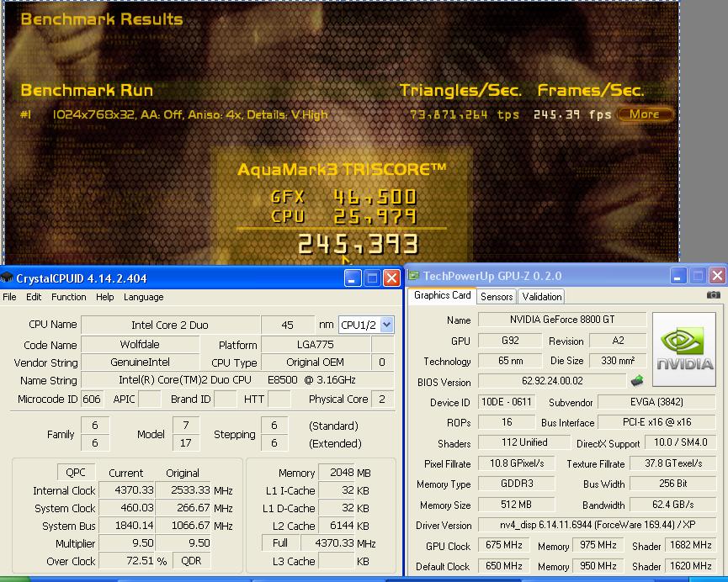Screen dimensions: 728x582
Task: Switch to the Sensors tab in GPU-Z
Action: pyautogui.click(x=497, y=297)
